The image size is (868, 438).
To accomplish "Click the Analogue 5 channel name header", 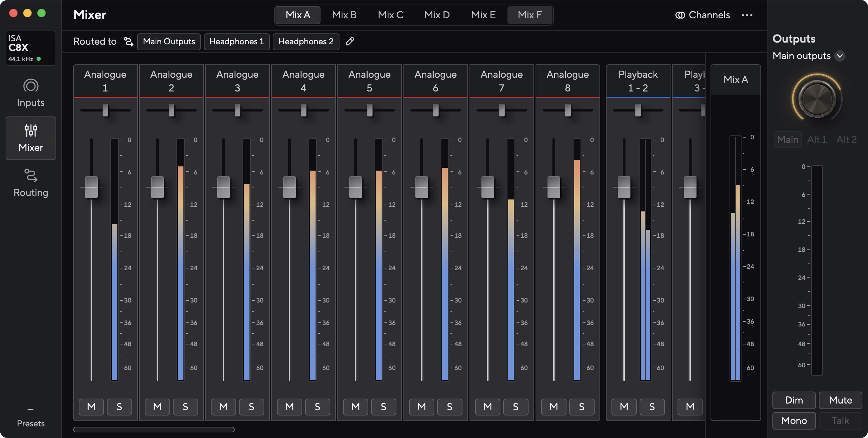I will [x=370, y=81].
